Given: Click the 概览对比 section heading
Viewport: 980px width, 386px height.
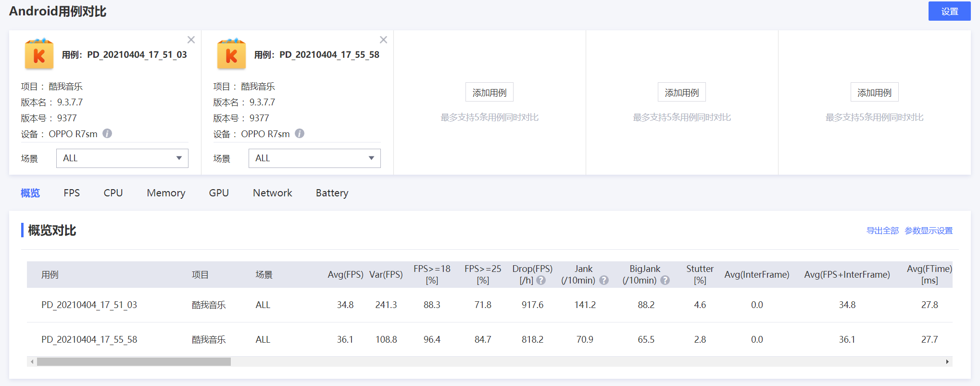Looking at the screenshot, I should tap(52, 230).
